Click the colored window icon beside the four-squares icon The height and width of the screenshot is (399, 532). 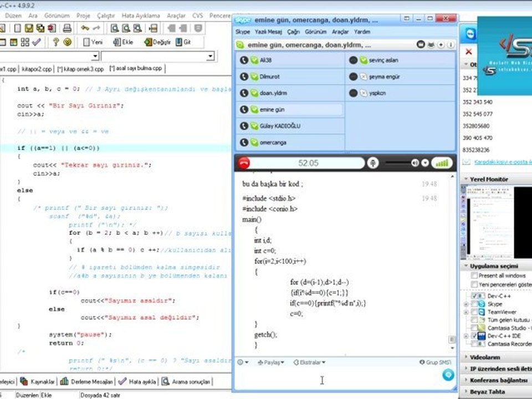[x=13, y=42]
